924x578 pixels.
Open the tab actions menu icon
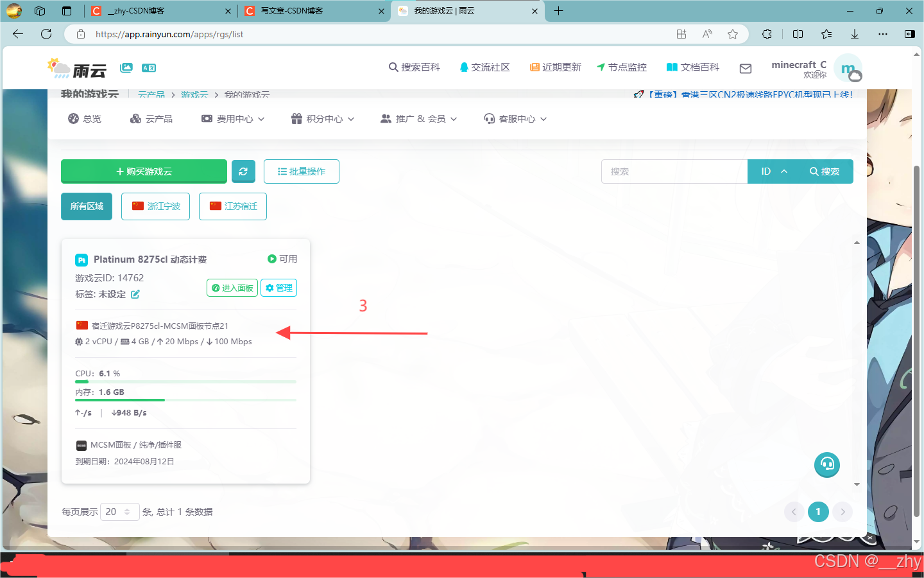[67, 11]
